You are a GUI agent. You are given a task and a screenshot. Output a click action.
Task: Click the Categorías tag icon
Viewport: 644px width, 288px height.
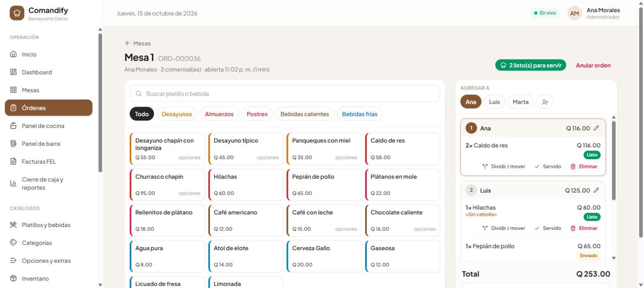(13, 243)
